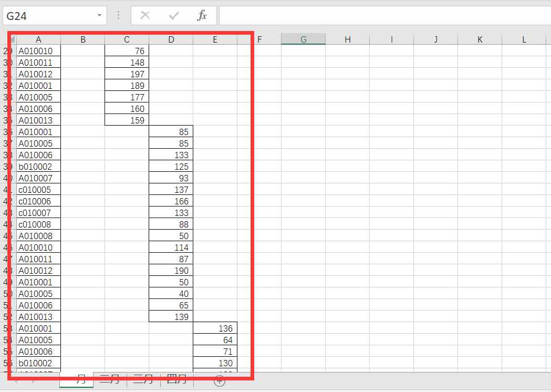This screenshot has width=551, height=392.
Task: Select column B header
Action: click(83, 39)
